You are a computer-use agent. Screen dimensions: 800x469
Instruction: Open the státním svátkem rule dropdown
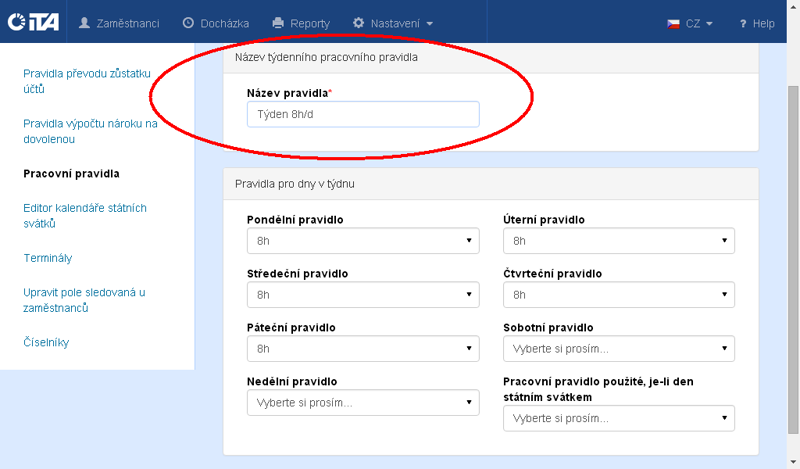tap(618, 418)
